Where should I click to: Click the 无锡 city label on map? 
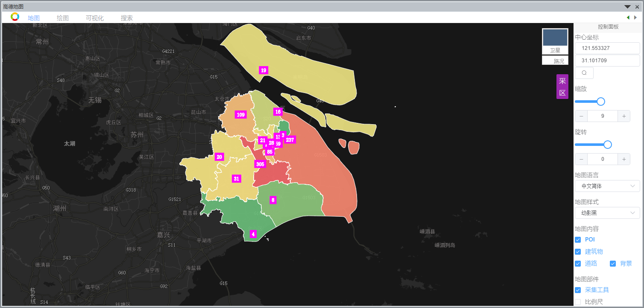(95, 100)
